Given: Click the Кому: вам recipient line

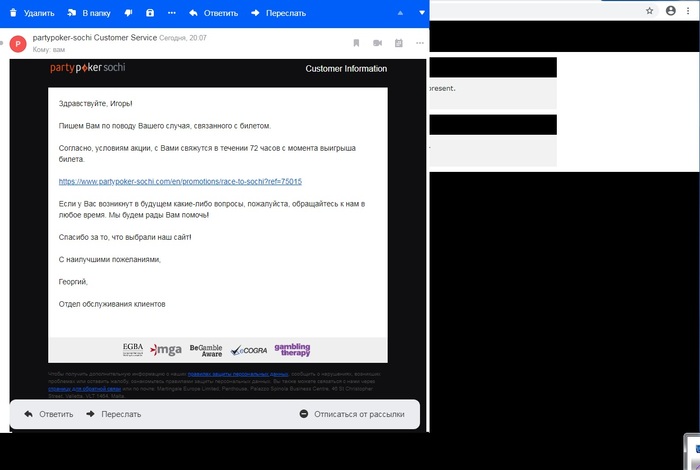Looking at the screenshot, I should pyautogui.click(x=49, y=50).
